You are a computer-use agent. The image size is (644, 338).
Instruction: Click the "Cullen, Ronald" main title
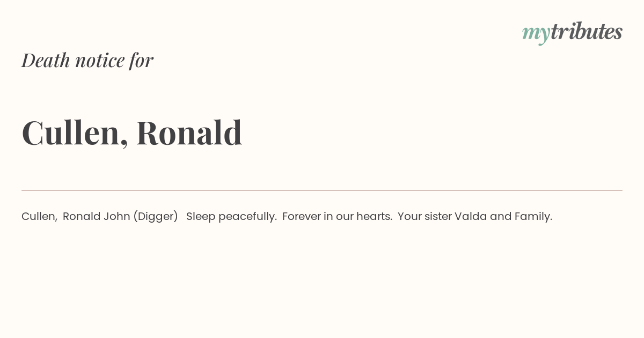(x=132, y=133)
